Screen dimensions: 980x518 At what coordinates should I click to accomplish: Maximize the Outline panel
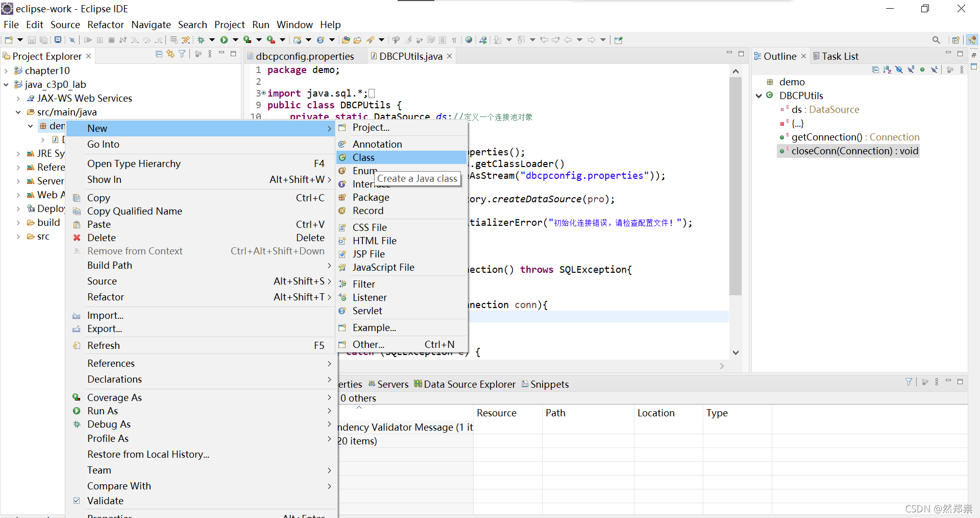point(960,53)
